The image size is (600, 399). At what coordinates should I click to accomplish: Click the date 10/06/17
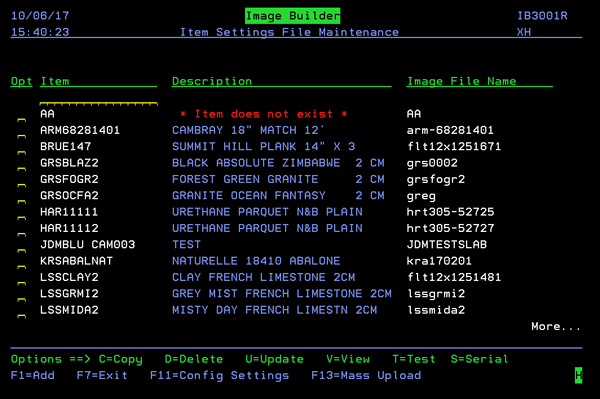point(40,16)
